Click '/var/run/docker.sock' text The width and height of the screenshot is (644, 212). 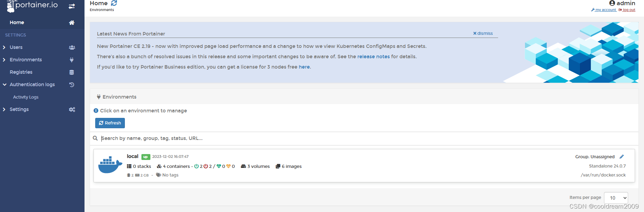tap(603, 175)
